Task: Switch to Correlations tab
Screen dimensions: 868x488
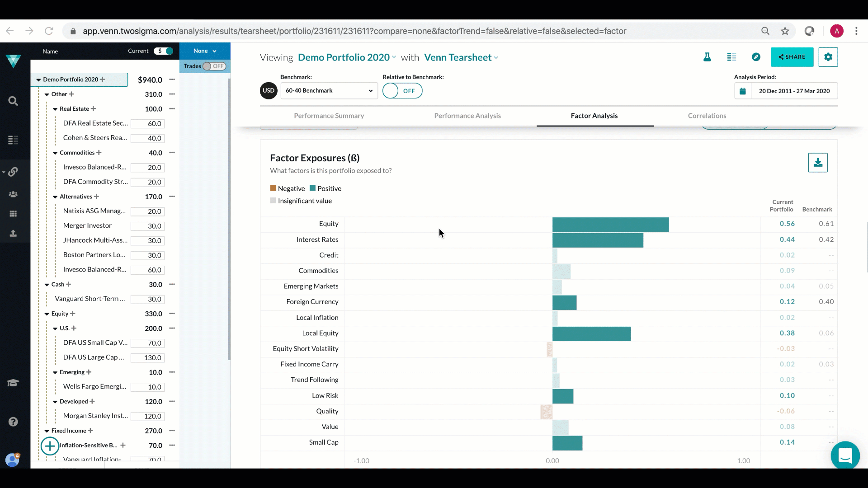Action: [707, 116]
